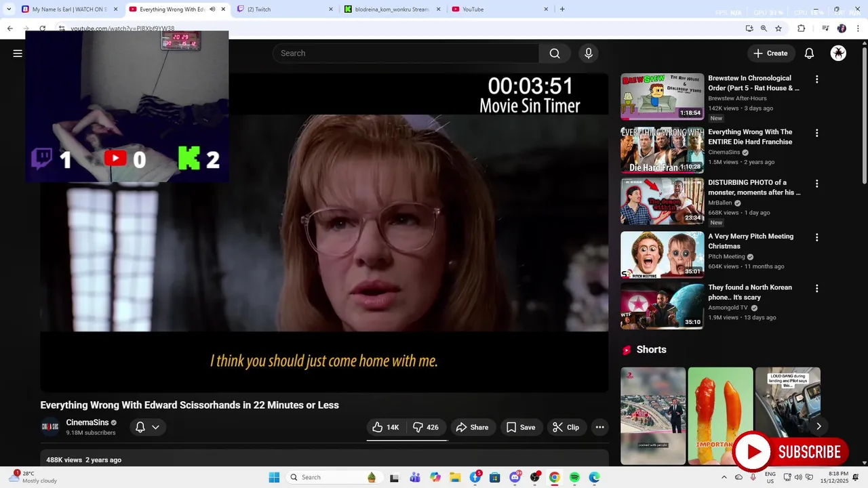Open weather widget showing 28°C
Screen dimensions: 868x488
[x=34, y=477]
